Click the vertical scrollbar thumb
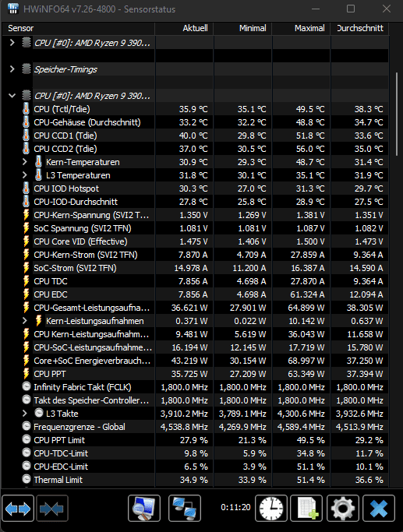 click(x=396, y=114)
